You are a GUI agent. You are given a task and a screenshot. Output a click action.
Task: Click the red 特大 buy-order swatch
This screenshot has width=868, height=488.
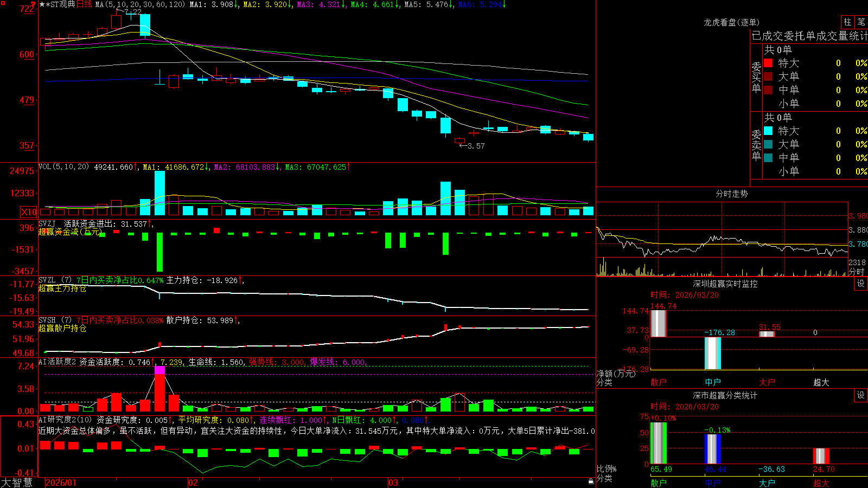point(768,63)
